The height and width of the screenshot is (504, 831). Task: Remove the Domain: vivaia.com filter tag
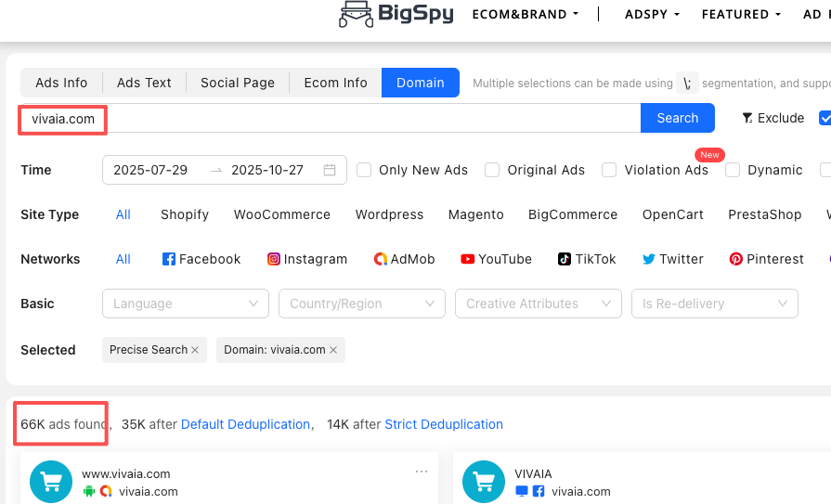[333, 350]
